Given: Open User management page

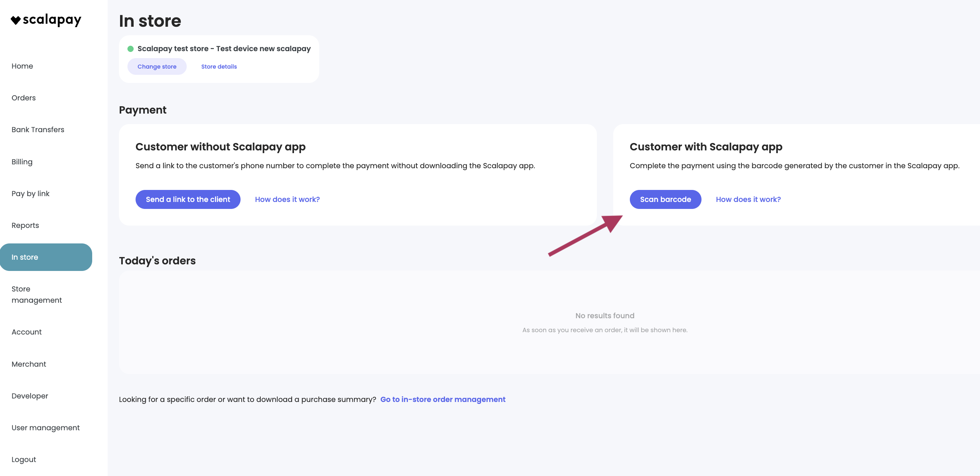Looking at the screenshot, I should pos(46,428).
